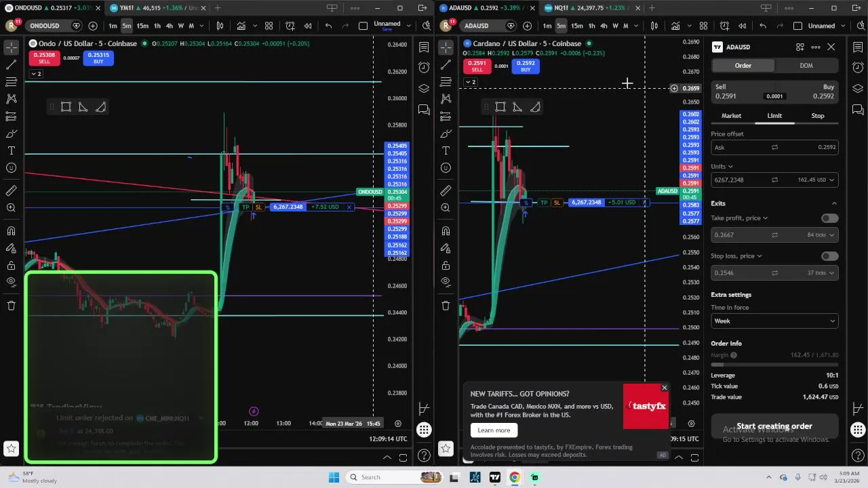The width and height of the screenshot is (868, 488).
Task: Open Time in force Week dropdown
Action: click(774, 321)
